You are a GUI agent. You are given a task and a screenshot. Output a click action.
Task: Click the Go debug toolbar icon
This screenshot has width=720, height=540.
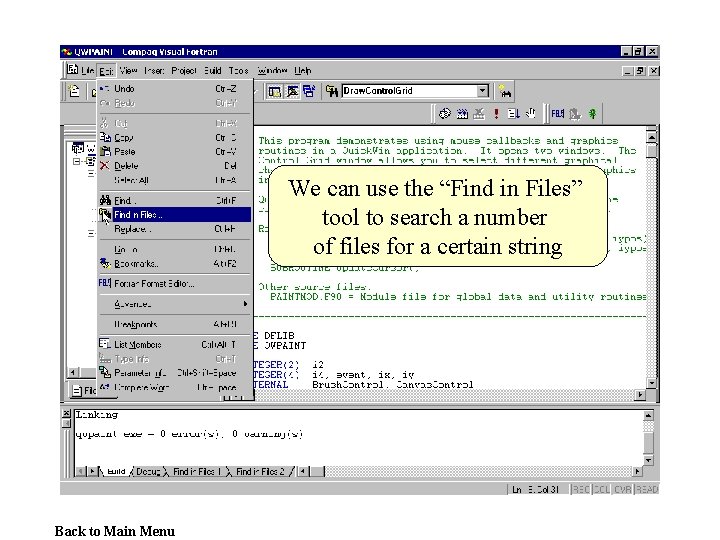(x=513, y=113)
